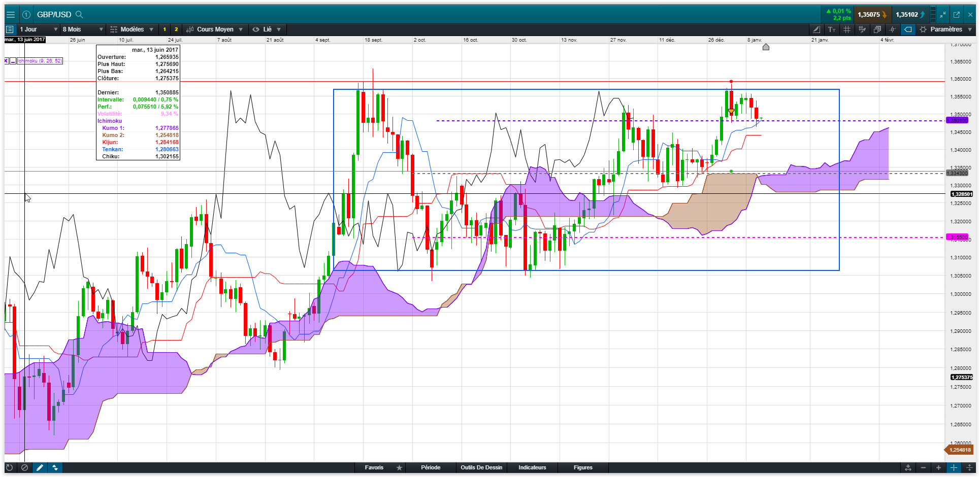
Task: Click the Tenkan value 1,280663
Action: pos(167,150)
